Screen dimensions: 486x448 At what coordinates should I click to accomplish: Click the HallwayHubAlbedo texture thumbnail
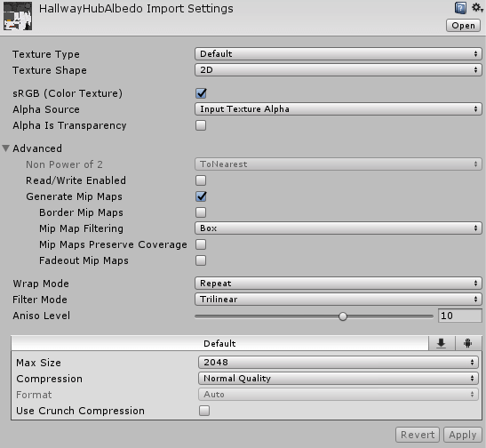tap(18, 16)
